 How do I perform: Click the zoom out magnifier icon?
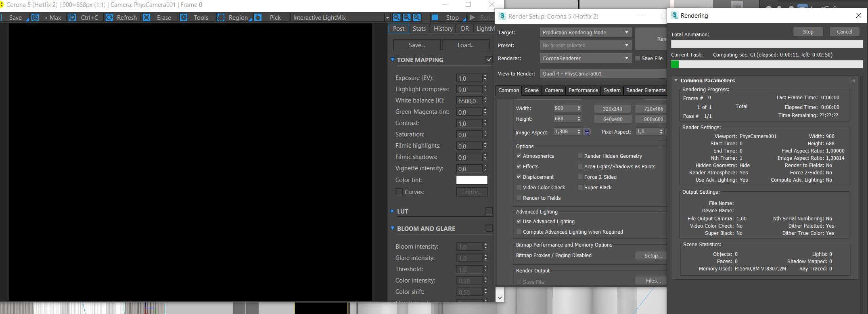click(407, 17)
